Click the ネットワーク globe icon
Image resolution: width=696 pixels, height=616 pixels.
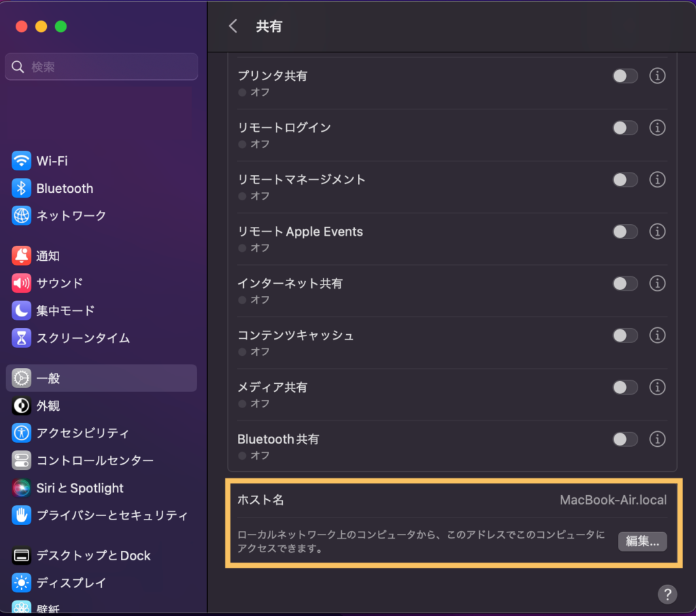(x=21, y=215)
